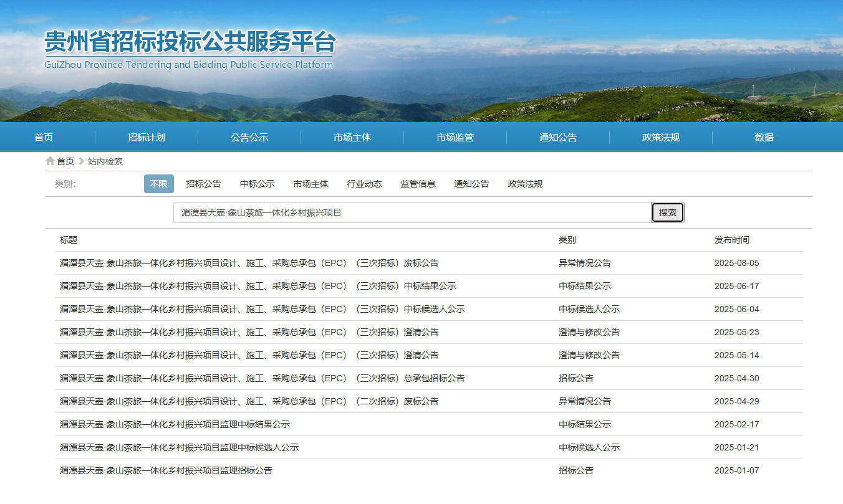This screenshot has height=504, width=843.
Task: Filter by 通知公告 category tab
Action: [x=472, y=184]
